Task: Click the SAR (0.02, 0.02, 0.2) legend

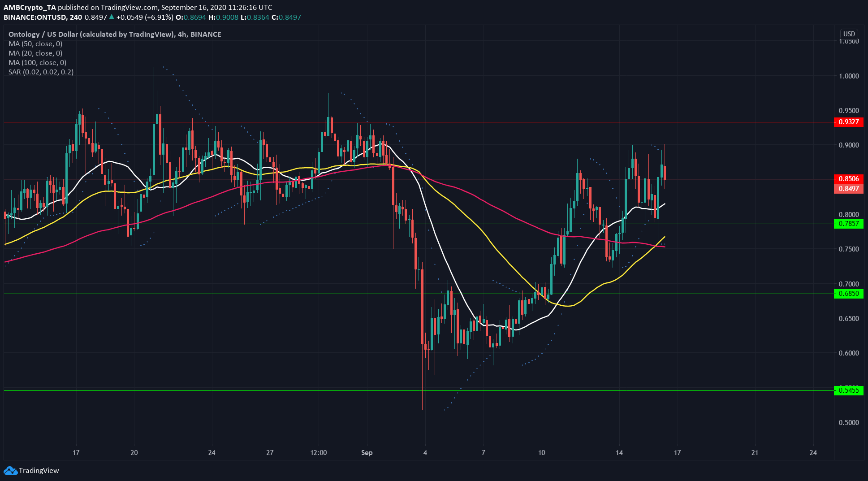Action: pyautogui.click(x=41, y=72)
